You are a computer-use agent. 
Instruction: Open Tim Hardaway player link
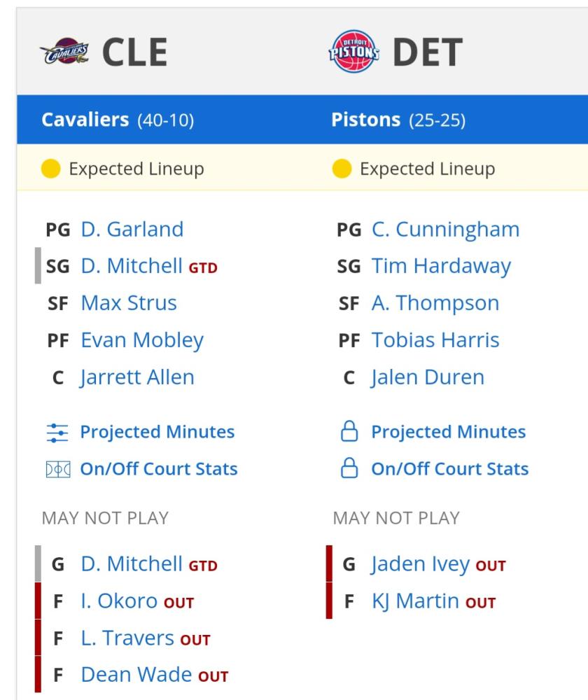point(441,267)
